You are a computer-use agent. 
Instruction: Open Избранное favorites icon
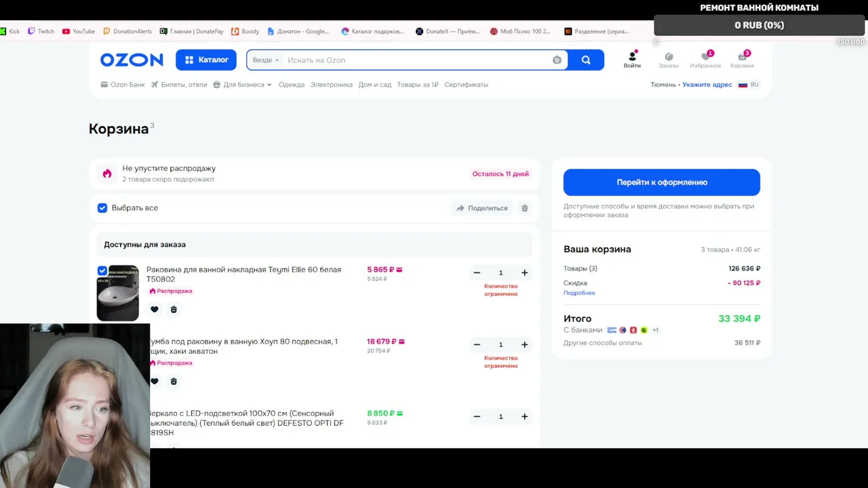coord(705,60)
